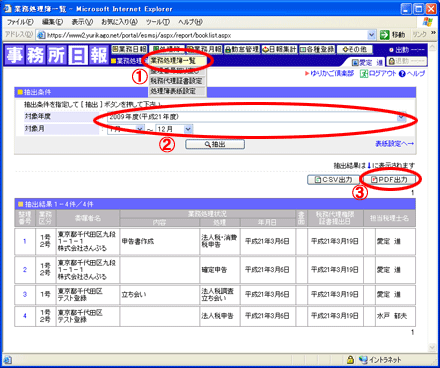
Task: Open the ツール(T) menu
Action: point(158,22)
